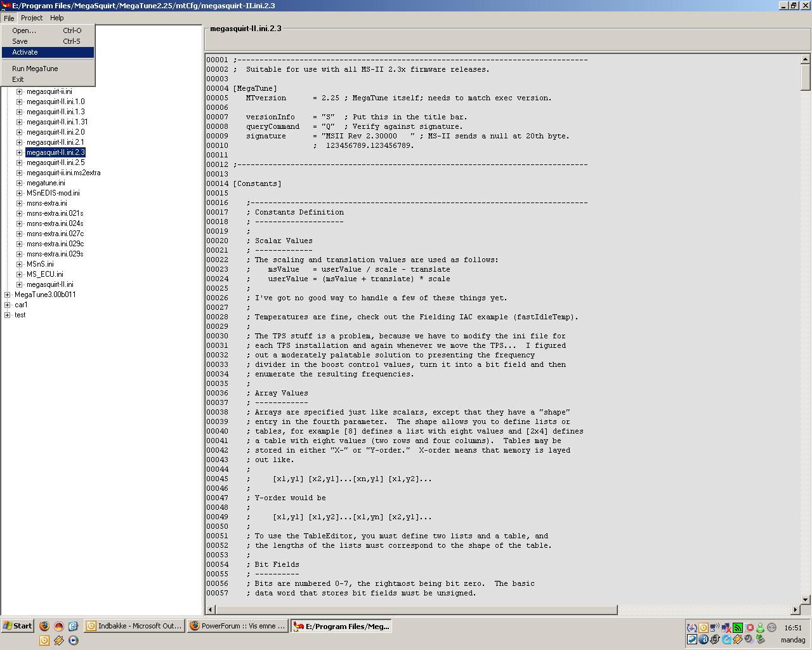Image resolution: width=812 pixels, height=650 pixels.
Task: Expand the msns-extra.ini.029s node
Action: pyautogui.click(x=20, y=254)
